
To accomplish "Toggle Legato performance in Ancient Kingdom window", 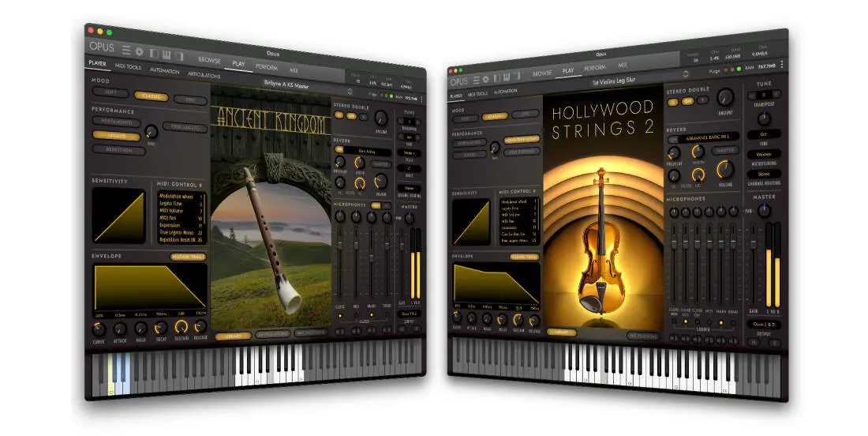I will pos(115,136).
